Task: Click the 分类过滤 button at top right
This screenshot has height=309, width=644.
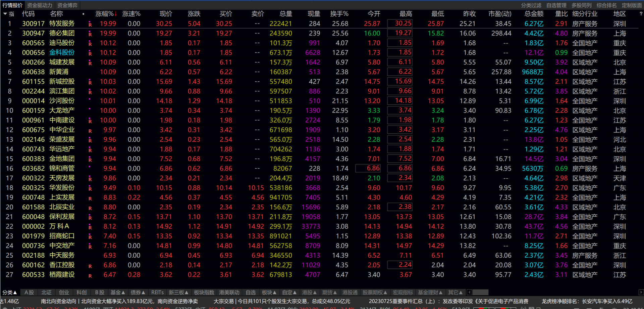Action: tap(531, 5)
